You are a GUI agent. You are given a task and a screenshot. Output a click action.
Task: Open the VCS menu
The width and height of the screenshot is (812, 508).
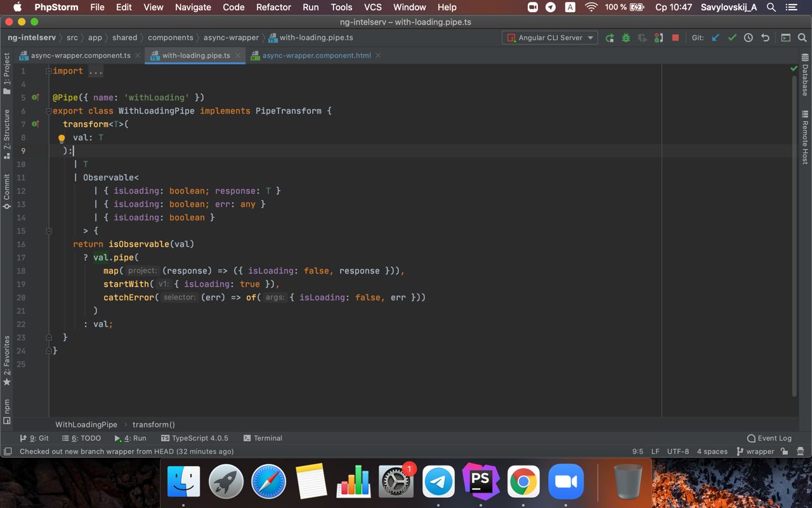point(373,7)
